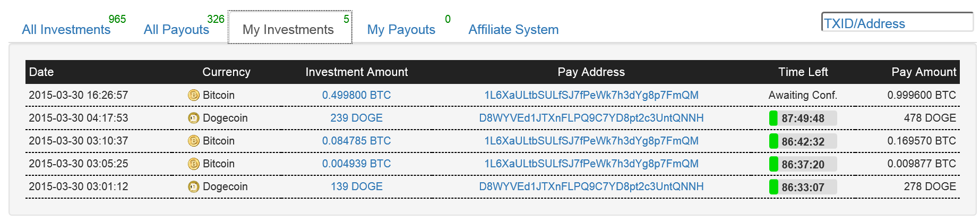This screenshot has width=980, height=221.
Task: Open the My Payouts tab
Action: (401, 29)
